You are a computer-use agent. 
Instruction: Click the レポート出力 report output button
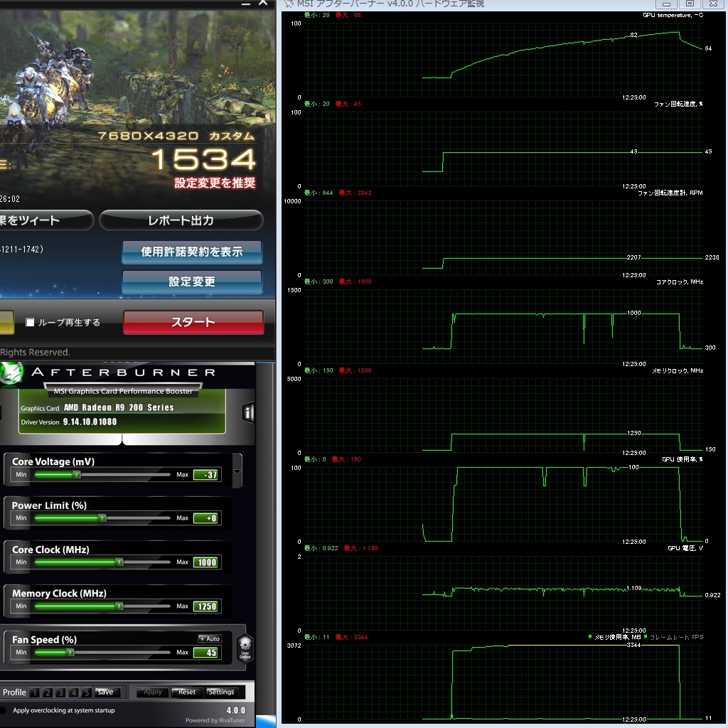[181, 220]
